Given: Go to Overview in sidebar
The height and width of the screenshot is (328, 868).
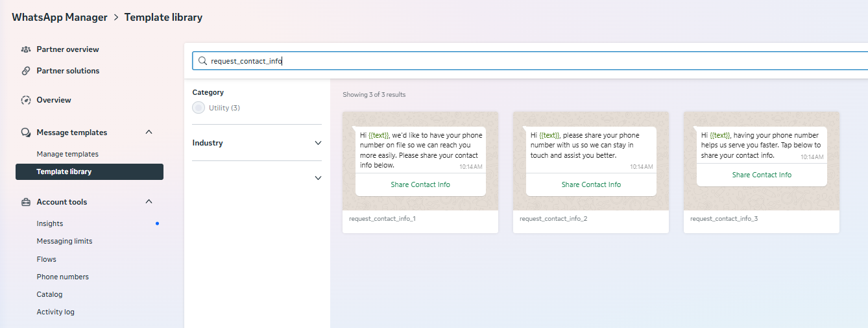Looking at the screenshot, I should coord(54,100).
